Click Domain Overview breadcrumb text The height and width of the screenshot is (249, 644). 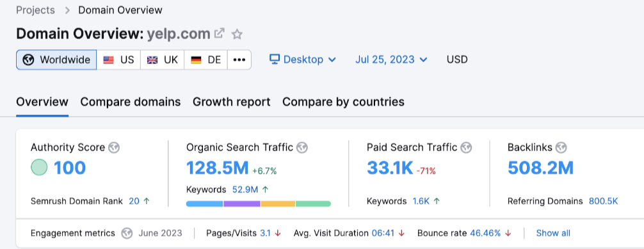pyautogui.click(x=120, y=10)
